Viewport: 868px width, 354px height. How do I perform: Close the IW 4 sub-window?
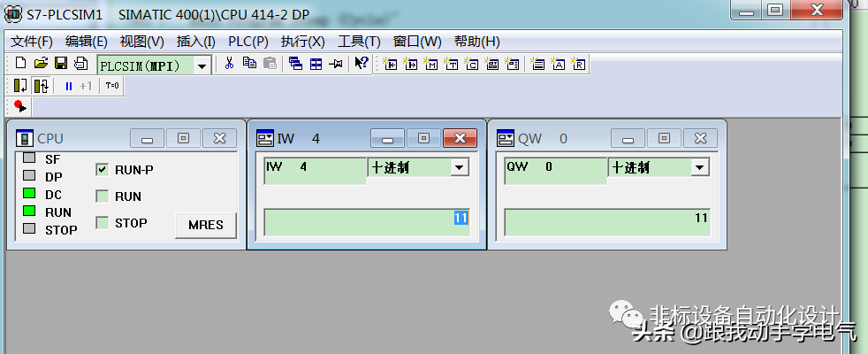pyautogui.click(x=460, y=138)
